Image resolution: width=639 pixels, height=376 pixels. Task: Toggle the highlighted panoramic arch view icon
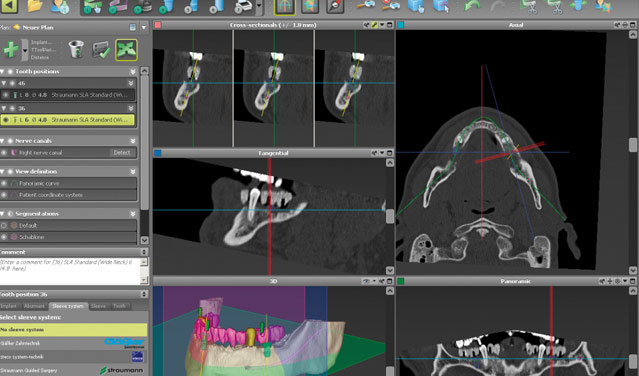(x=284, y=7)
